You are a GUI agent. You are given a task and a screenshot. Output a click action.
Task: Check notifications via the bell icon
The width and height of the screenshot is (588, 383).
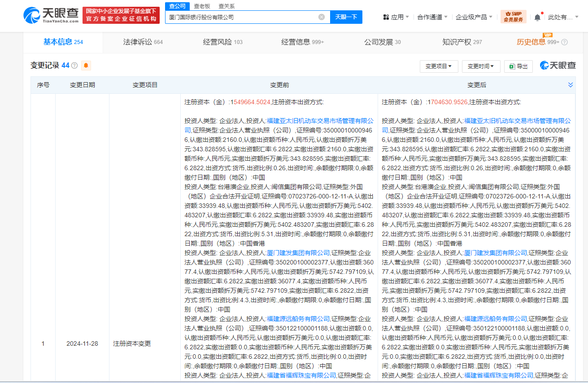click(x=537, y=16)
